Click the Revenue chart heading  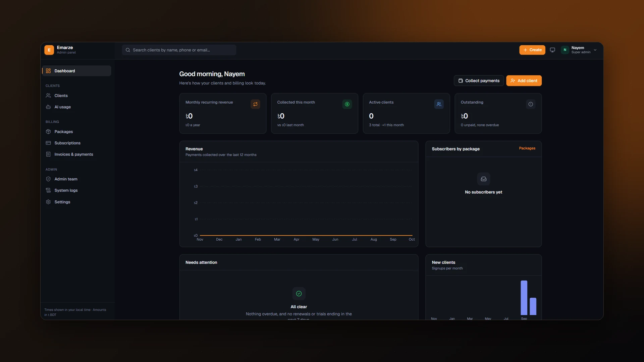tap(194, 149)
